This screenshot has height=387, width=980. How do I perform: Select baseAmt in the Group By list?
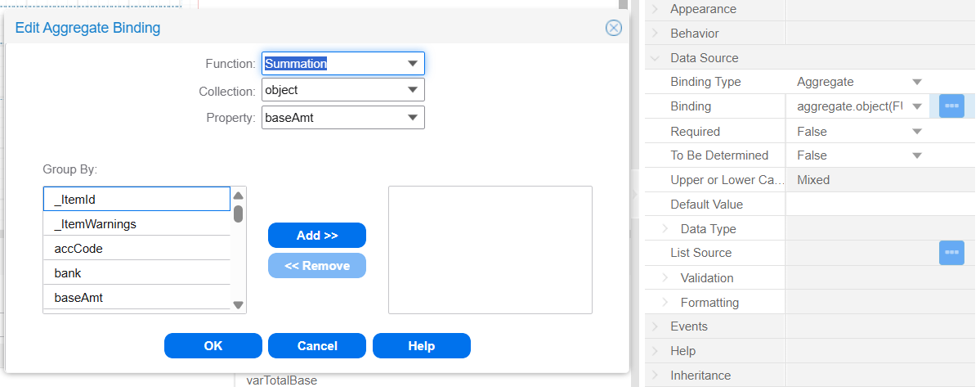coord(136,297)
